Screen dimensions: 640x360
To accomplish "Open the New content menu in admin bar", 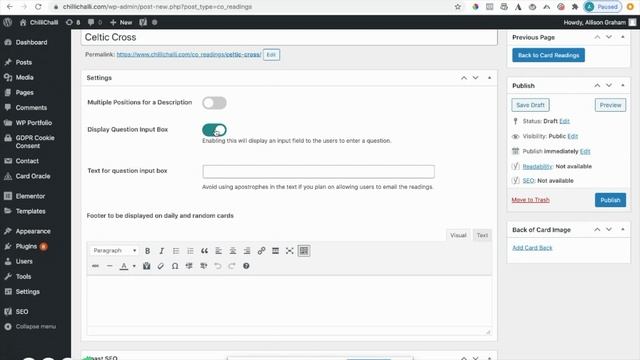I will 121,22.
